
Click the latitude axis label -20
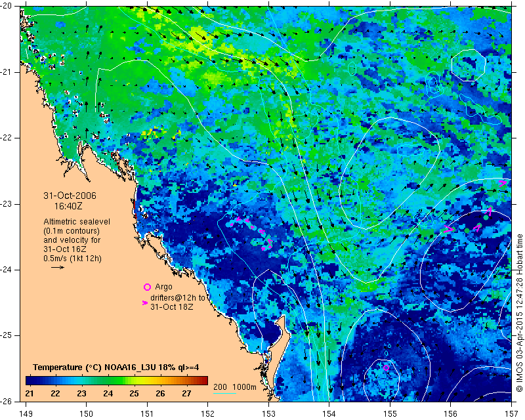click(6, 6)
